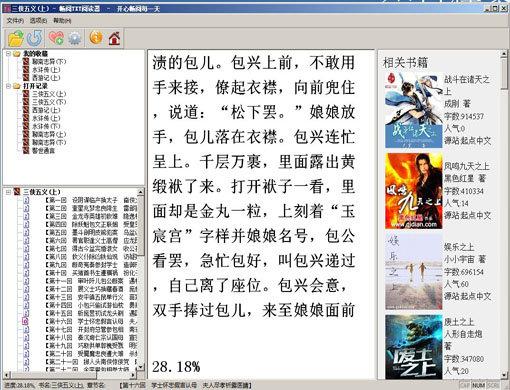Viewport: 510px width, 390px height.
Task: Click the chapter list horizontal scrollbar right arrow
Action: (133, 375)
